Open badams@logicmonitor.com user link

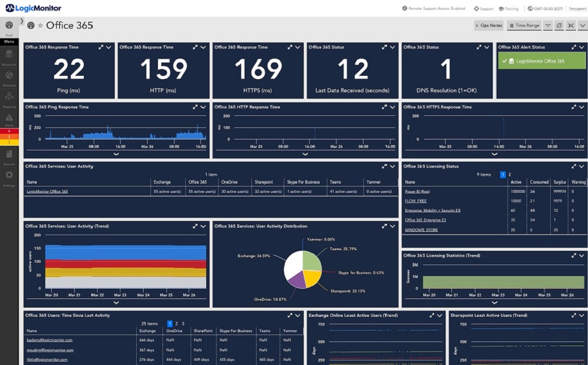tap(49, 340)
